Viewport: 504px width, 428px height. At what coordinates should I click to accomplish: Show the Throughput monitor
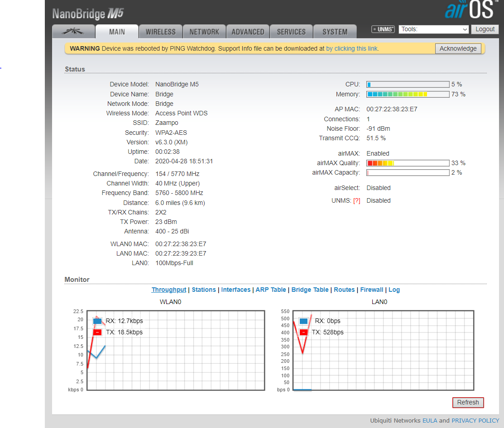click(x=169, y=290)
